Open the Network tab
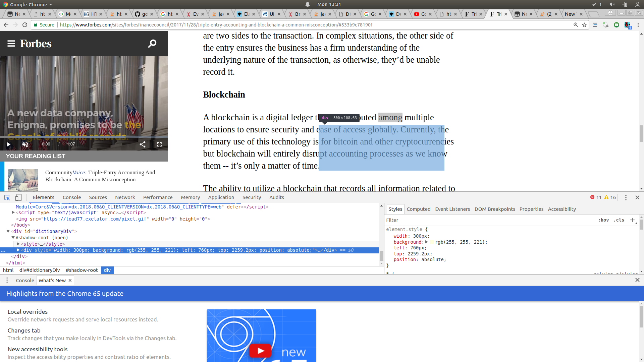Viewport: 644px width, 362px height. tap(125, 197)
